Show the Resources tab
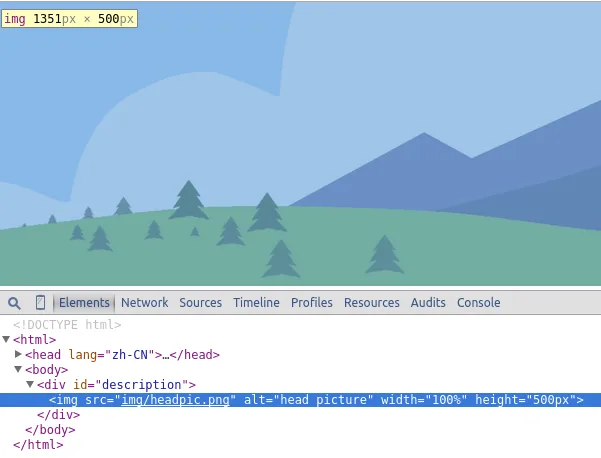Image resolution: width=601 pixels, height=458 pixels. pyautogui.click(x=371, y=303)
